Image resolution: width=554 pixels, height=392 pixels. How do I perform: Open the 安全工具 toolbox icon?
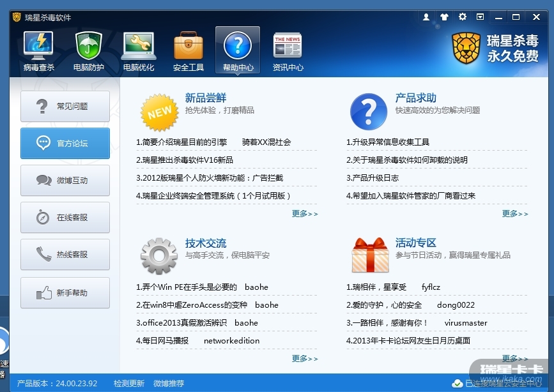(x=189, y=51)
